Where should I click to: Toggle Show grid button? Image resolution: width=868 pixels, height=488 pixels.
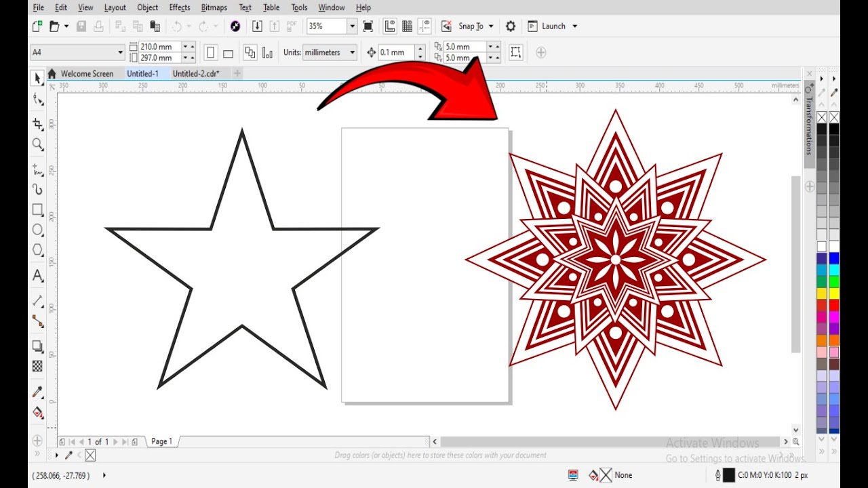point(408,26)
